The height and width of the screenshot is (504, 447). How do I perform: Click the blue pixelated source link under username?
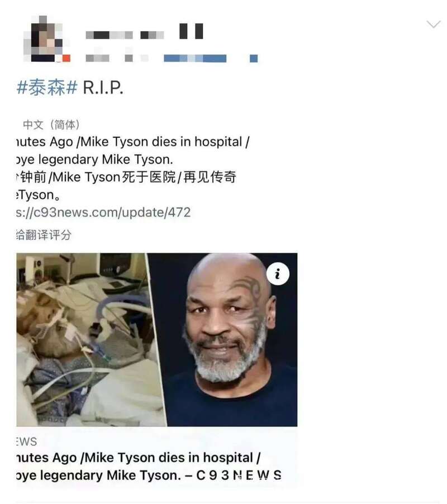point(195,58)
